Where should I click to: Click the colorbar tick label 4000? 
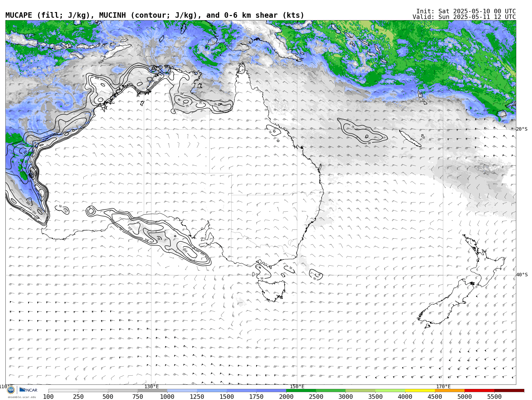click(x=405, y=397)
